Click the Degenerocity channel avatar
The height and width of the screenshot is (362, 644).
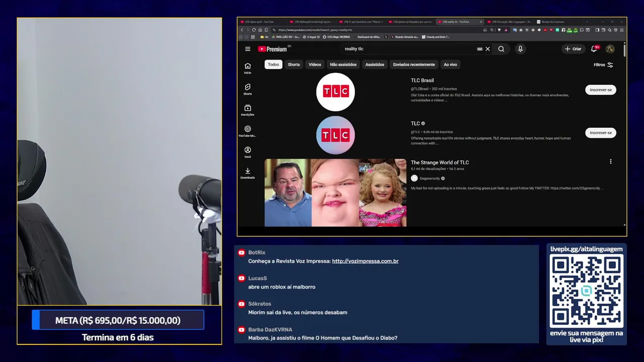[414, 178]
